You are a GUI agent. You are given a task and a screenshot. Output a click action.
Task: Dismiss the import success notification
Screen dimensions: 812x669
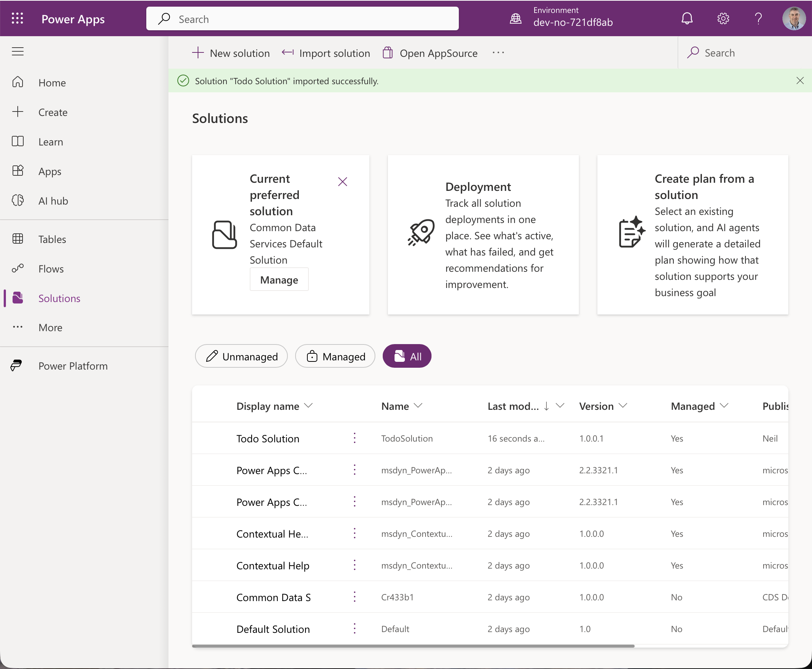pos(800,80)
